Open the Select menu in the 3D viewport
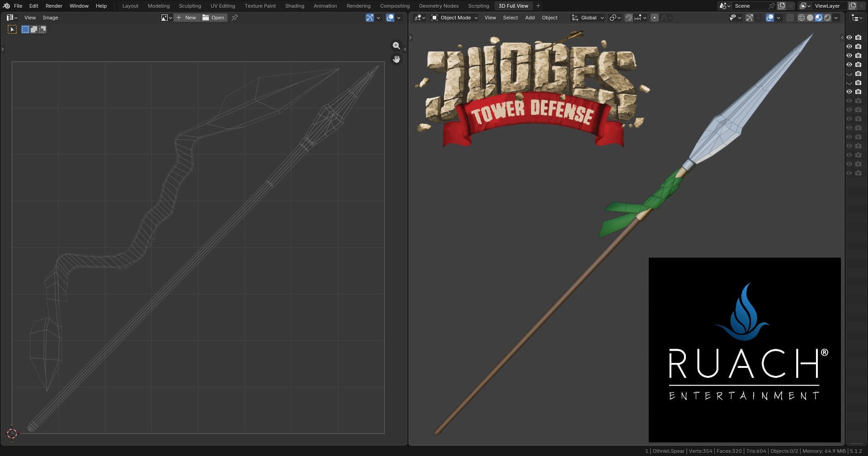 (x=510, y=18)
